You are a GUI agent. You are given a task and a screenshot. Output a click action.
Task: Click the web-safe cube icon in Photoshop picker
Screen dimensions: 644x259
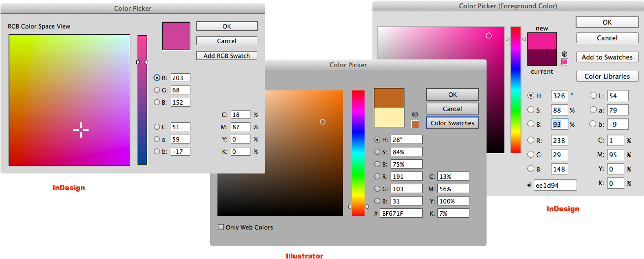564,54
